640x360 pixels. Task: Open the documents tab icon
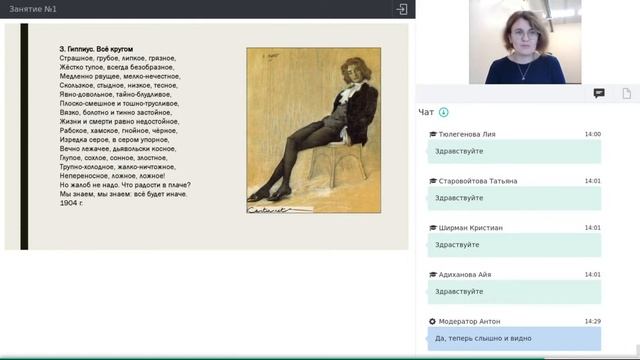pyautogui.click(x=627, y=93)
